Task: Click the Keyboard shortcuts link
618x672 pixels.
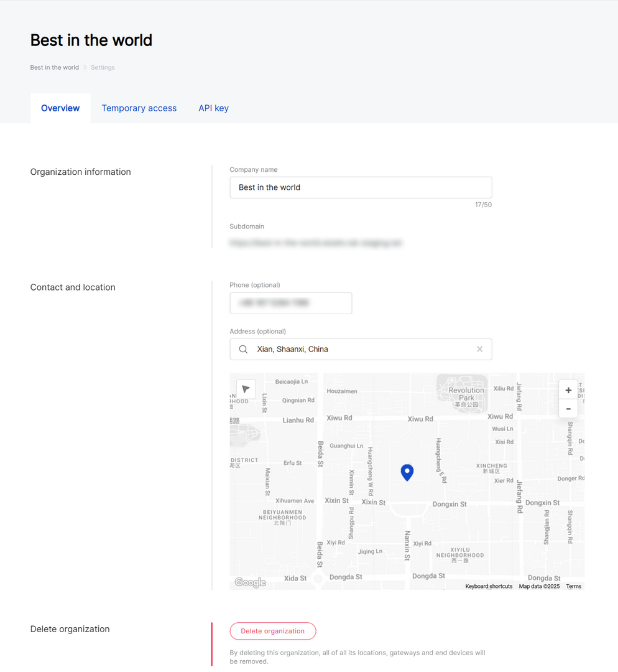Action: (x=489, y=586)
